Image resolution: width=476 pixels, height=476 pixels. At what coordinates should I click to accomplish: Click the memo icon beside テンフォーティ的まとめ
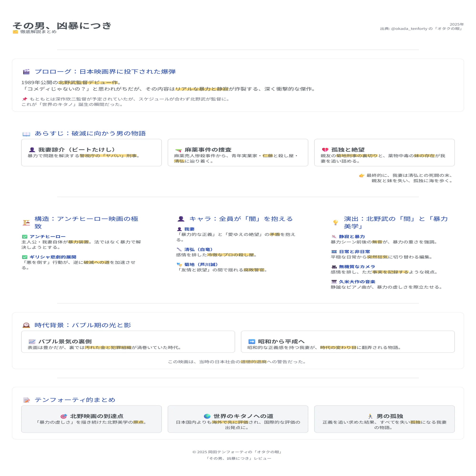[26, 400]
